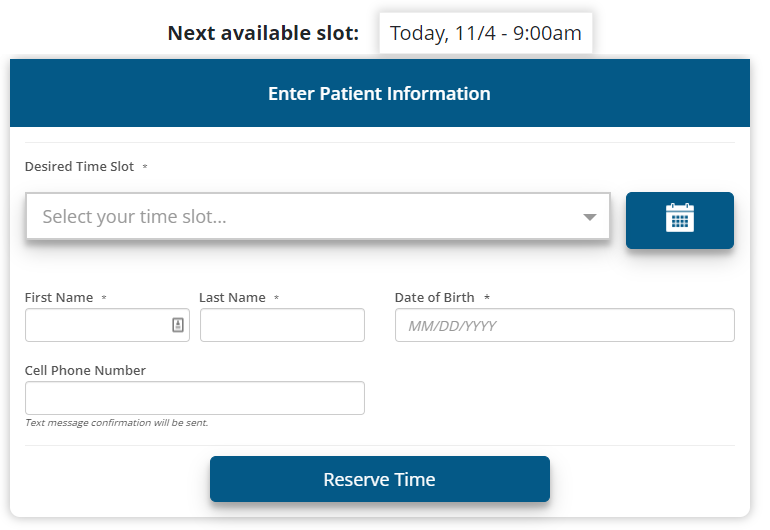Click the text message confirmation note
Viewport: 770px width, 530px height.
116,423
